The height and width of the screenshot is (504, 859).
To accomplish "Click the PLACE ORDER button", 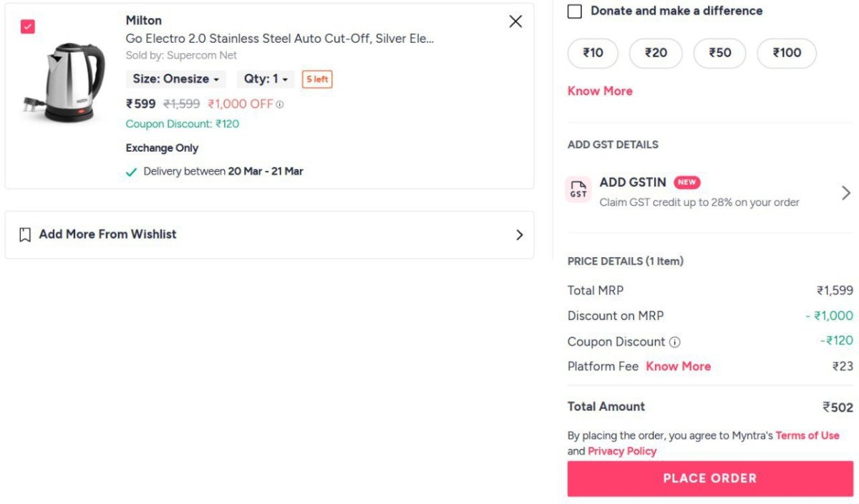I will [710, 478].
